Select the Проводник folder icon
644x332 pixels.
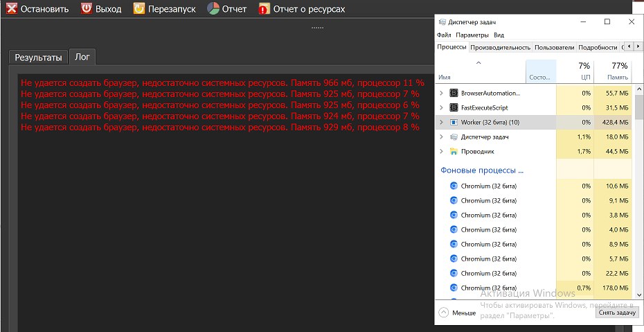[x=454, y=151]
